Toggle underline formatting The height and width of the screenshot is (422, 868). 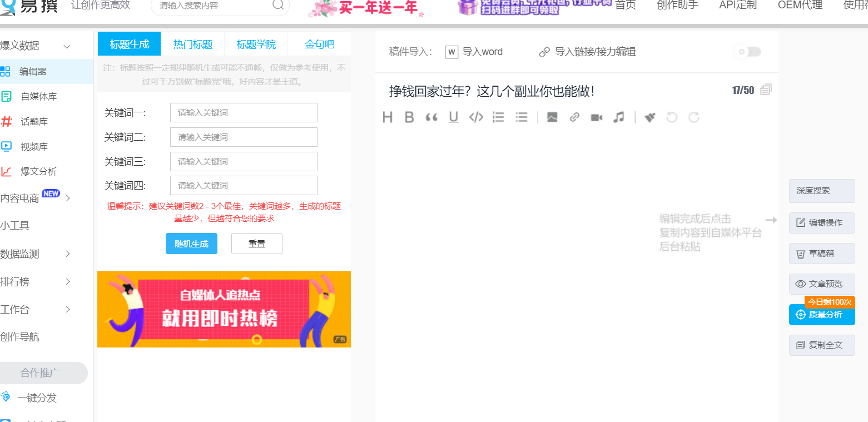point(453,117)
